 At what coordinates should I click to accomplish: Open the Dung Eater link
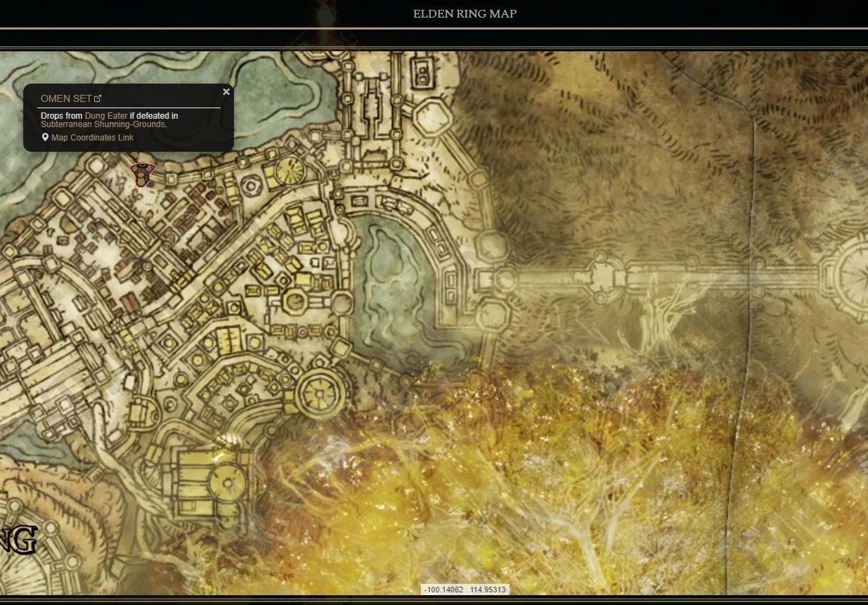pos(106,115)
